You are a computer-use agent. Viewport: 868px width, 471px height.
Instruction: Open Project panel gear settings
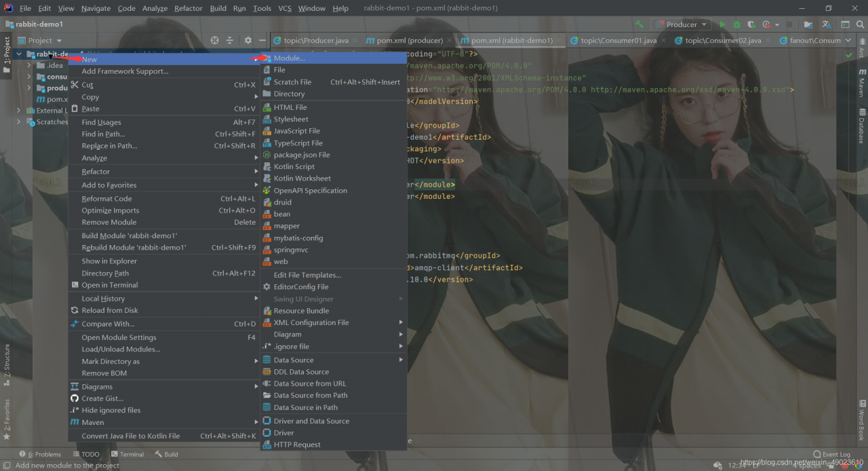coord(248,41)
